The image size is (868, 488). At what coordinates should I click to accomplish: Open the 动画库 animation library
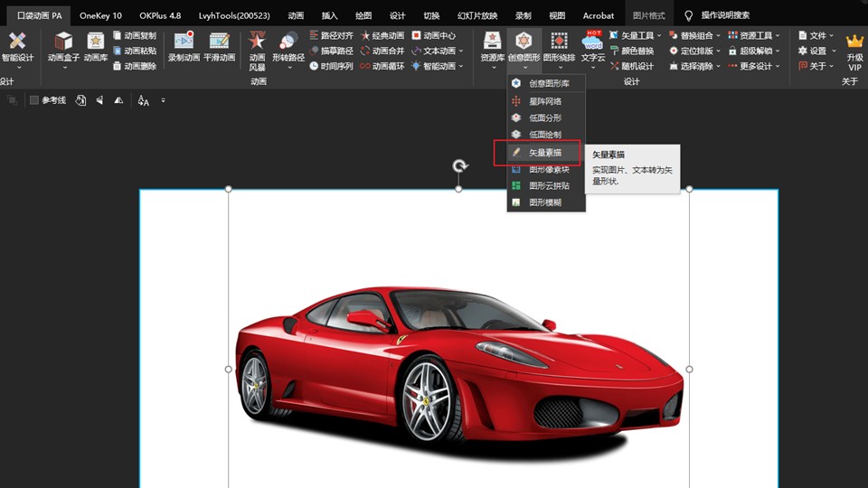tap(96, 47)
